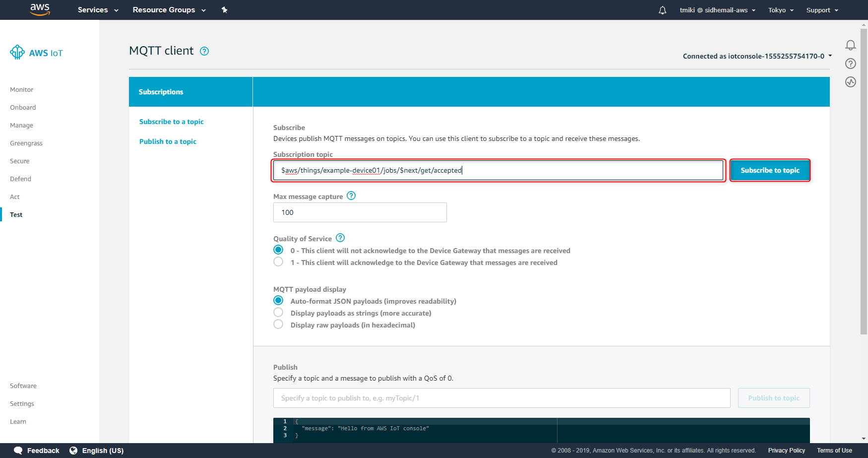Click the AWS IoT service logo
The height and width of the screenshot is (458, 868).
(36, 53)
